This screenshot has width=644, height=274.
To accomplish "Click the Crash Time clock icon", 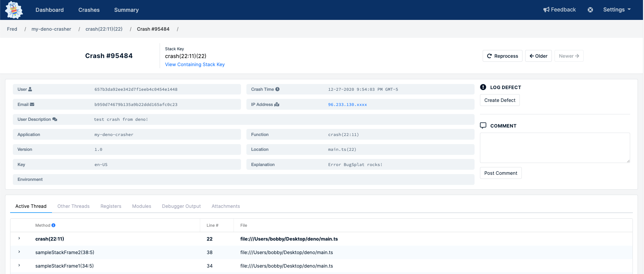I will [x=277, y=89].
